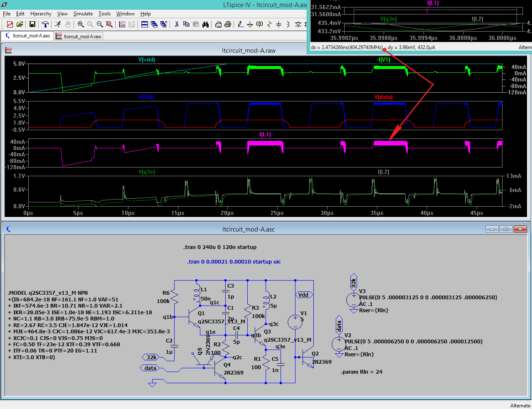Click the V(data) trace label

(x=383, y=97)
